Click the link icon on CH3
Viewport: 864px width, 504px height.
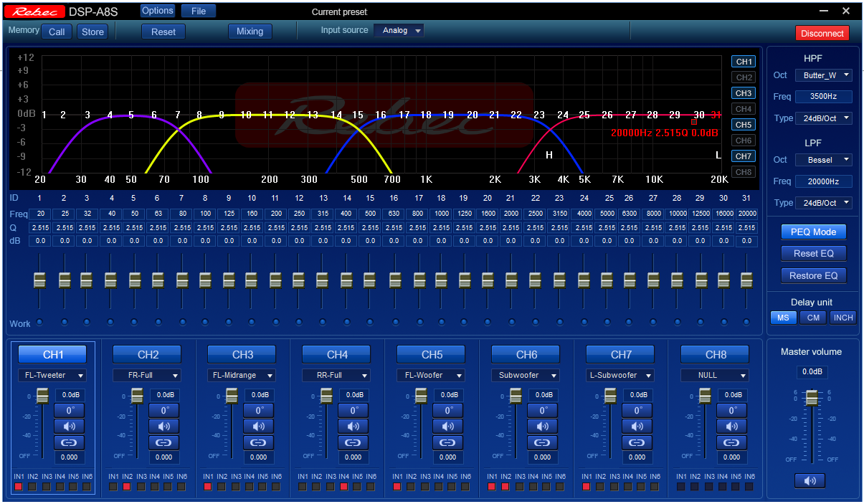click(258, 442)
